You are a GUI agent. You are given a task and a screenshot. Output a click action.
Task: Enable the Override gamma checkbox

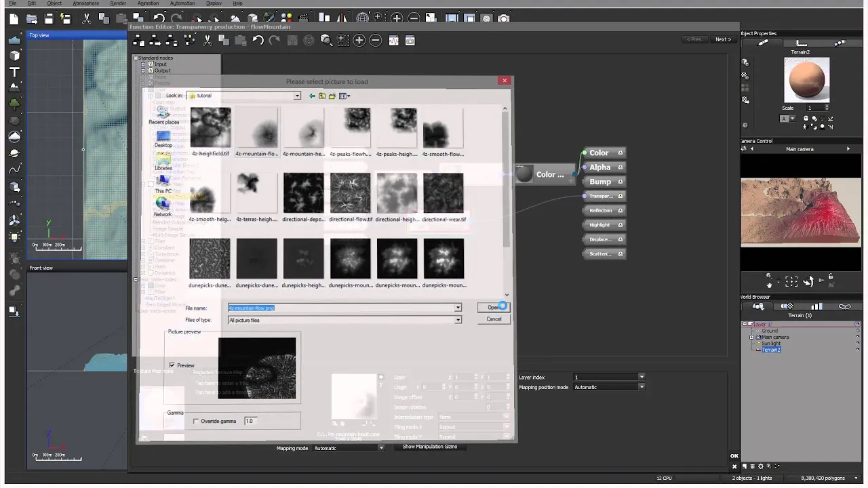tap(196, 421)
